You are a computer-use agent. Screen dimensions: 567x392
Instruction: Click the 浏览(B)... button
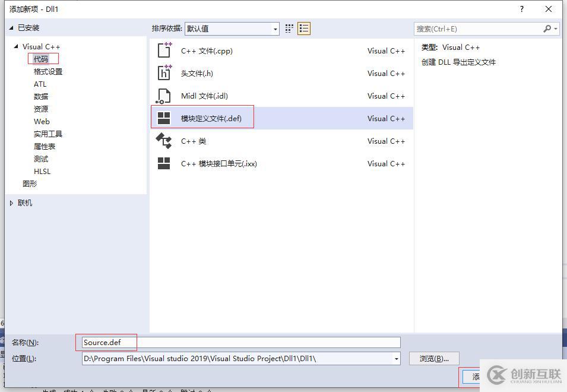434,358
